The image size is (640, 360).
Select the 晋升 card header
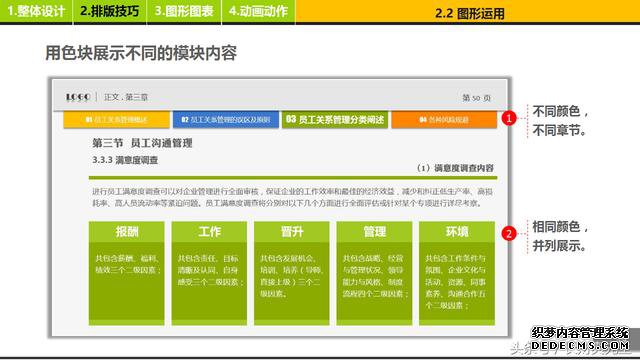pyautogui.click(x=291, y=232)
